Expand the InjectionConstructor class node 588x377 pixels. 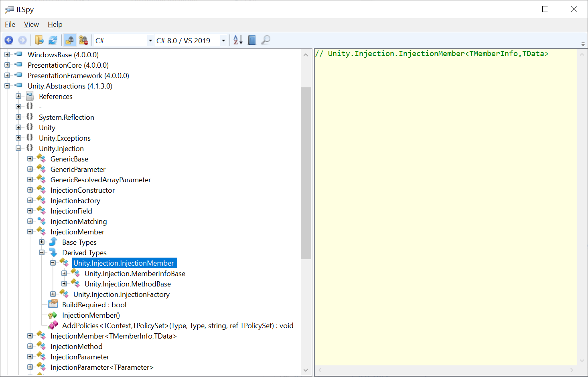(x=30, y=190)
